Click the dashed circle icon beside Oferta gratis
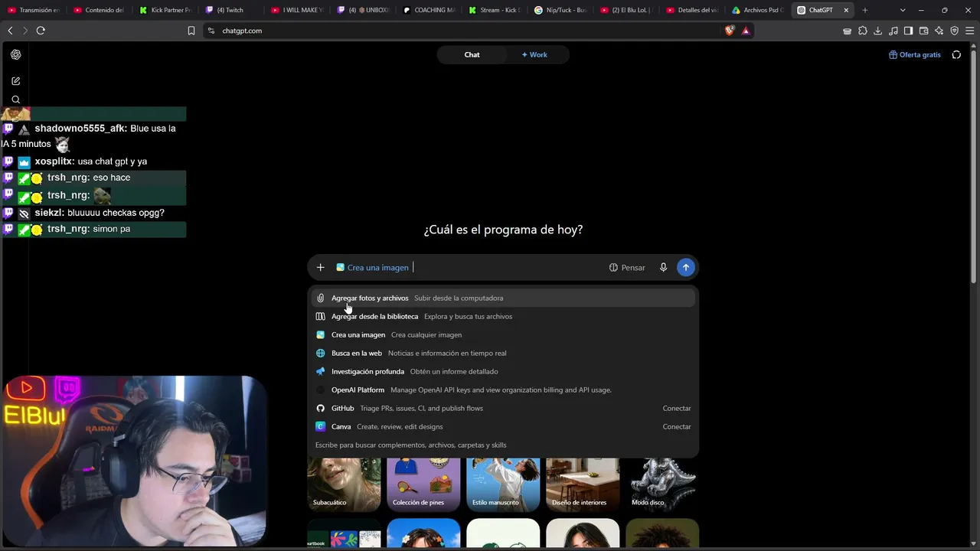 pyautogui.click(x=956, y=55)
